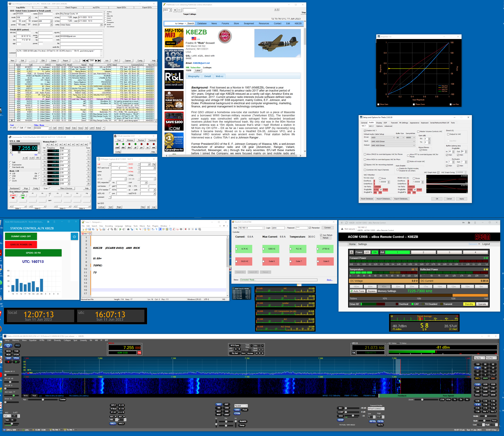Click the Notepad++ Open file icon

pyautogui.click(x=86, y=229)
